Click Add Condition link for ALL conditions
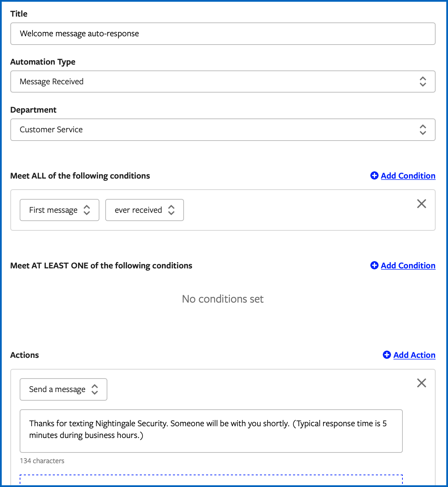The width and height of the screenshot is (448, 487). click(408, 175)
